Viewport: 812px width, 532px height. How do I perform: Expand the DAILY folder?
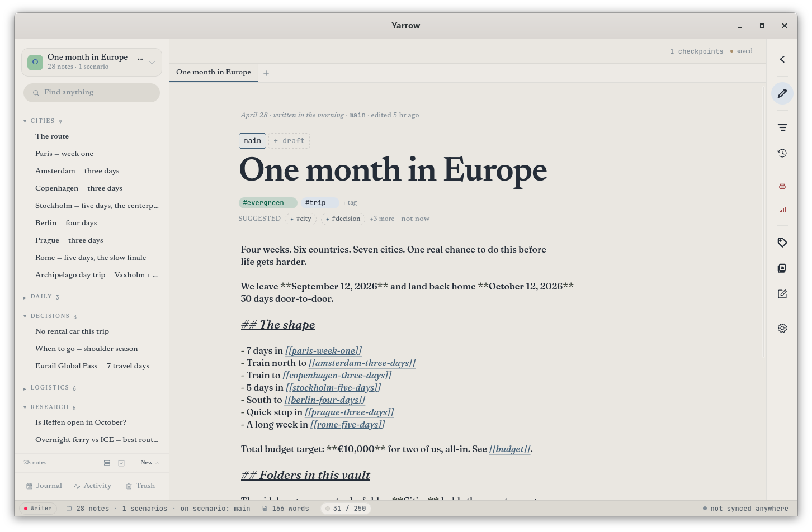41,297
